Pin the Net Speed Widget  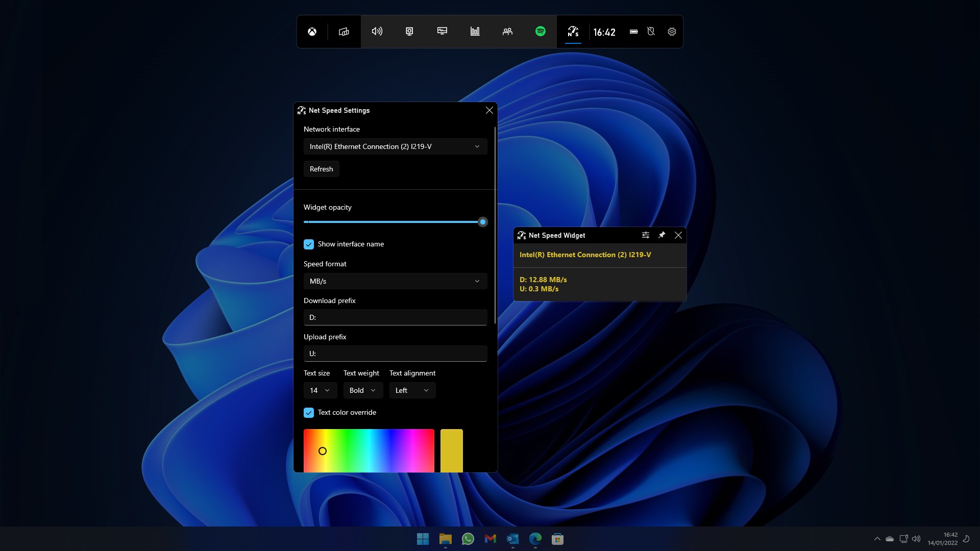pos(661,235)
